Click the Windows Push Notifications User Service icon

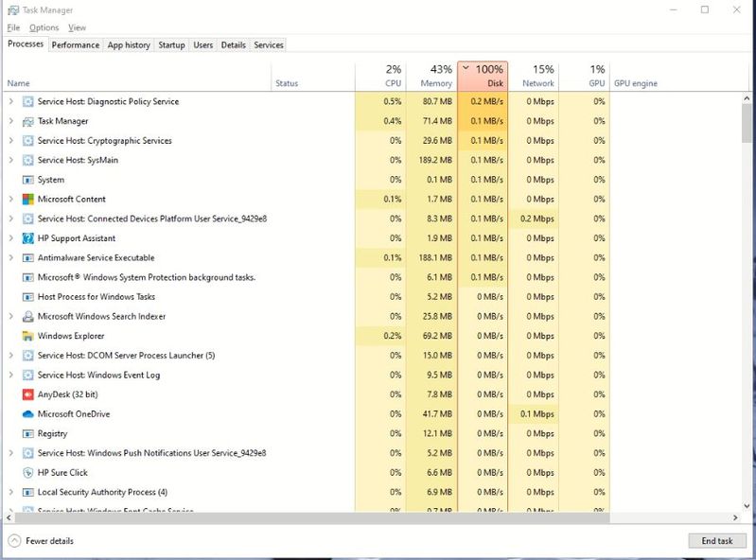[28, 453]
